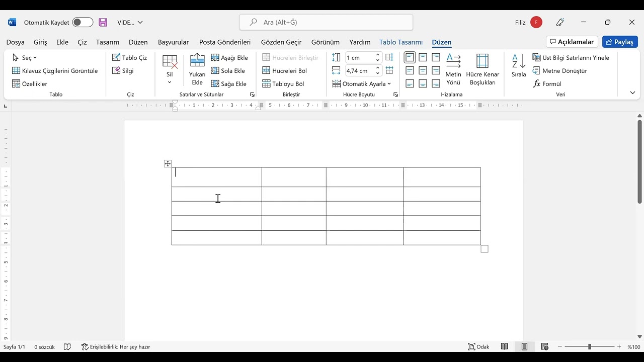This screenshot has width=644, height=362.
Task: Increase row height with up stepper
Action: click(378, 55)
